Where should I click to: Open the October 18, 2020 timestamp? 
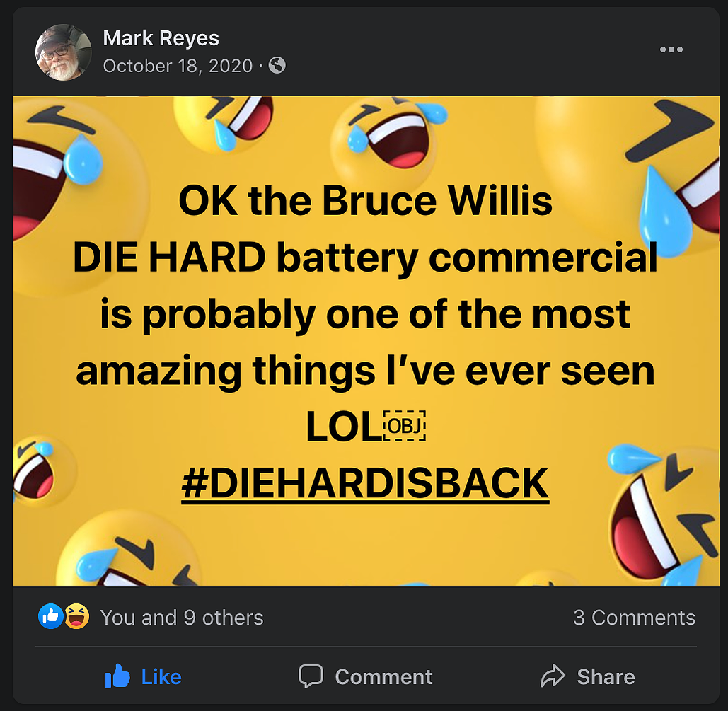[x=178, y=66]
